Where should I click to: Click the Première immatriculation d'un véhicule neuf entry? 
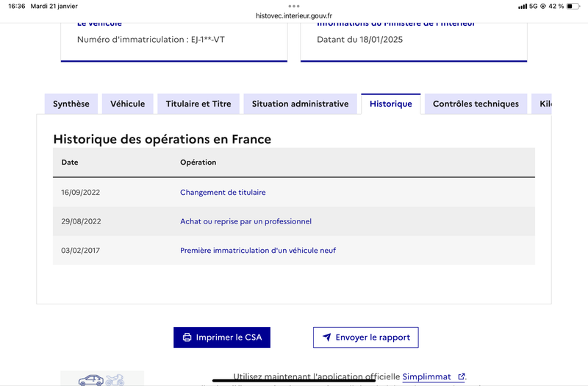pos(258,250)
